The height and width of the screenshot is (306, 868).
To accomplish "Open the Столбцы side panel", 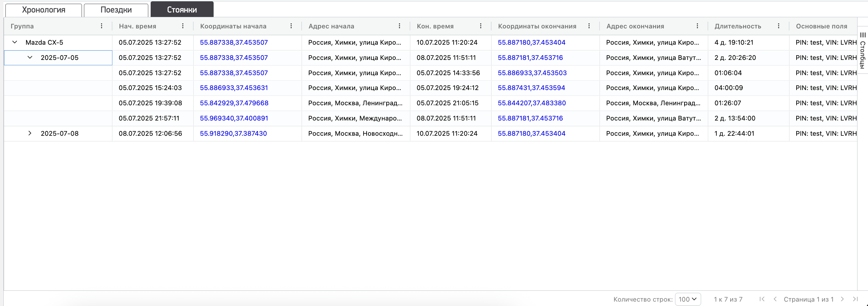I will pyautogui.click(x=863, y=50).
